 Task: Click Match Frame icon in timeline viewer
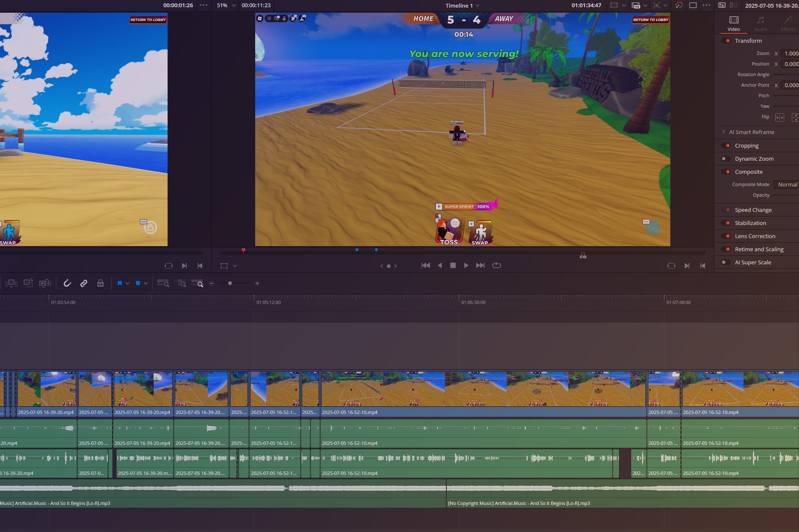coord(671,266)
